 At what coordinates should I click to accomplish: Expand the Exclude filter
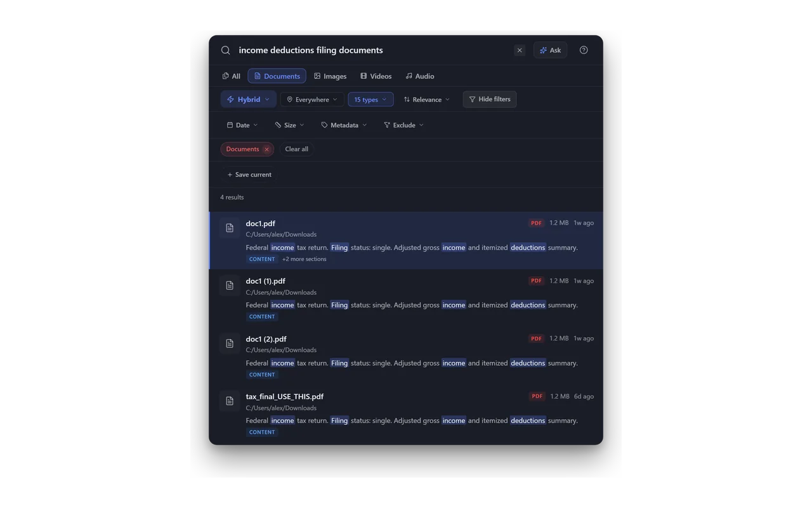tap(403, 125)
